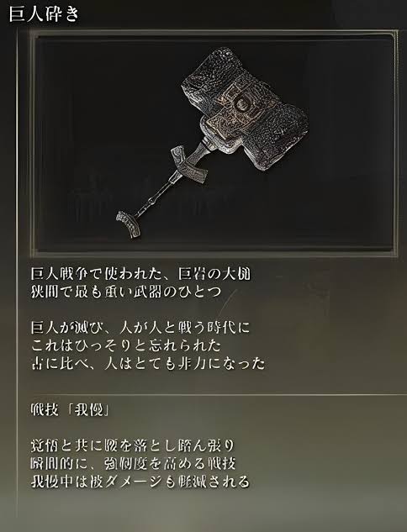Click the curved pommel of the hammer
The image size is (407, 532).
(x=129, y=224)
